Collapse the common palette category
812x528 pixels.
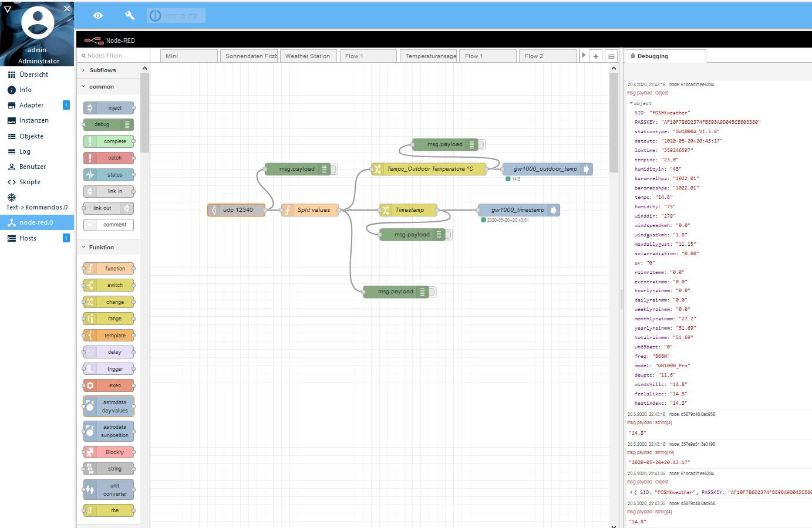tap(101, 87)
